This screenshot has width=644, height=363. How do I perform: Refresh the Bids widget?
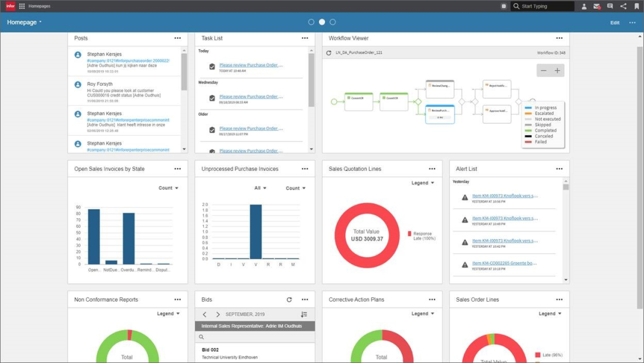click(289, 300)
